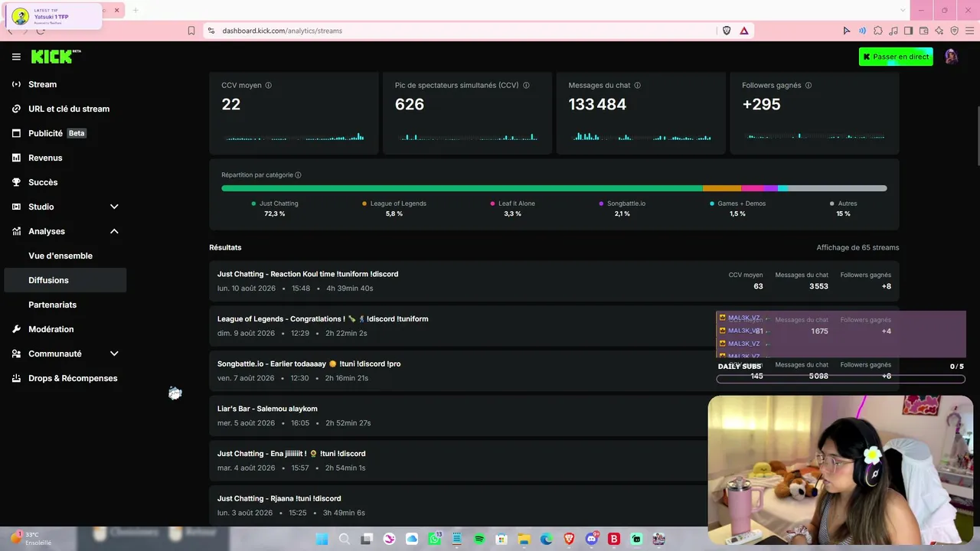Select Diffusions in the sidebar

pos(66,280)
